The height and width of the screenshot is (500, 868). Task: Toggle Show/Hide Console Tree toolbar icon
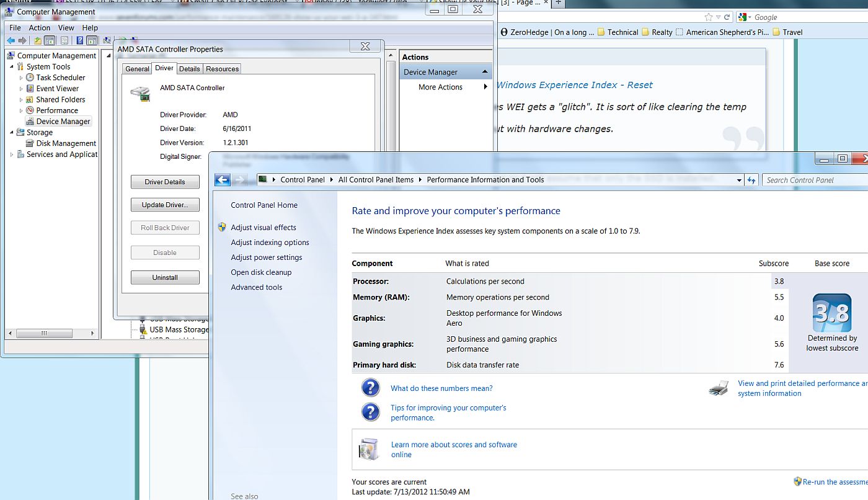pos(50,41)
